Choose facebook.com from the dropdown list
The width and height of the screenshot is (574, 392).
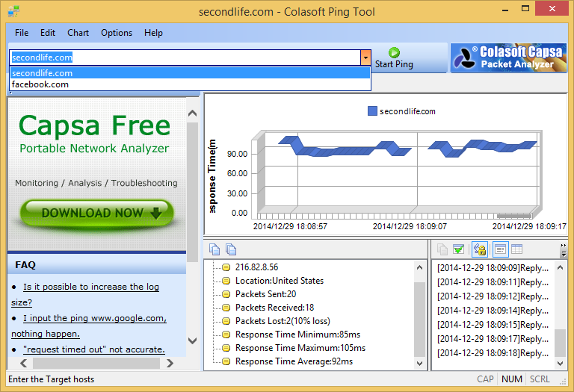pos(190,84)
